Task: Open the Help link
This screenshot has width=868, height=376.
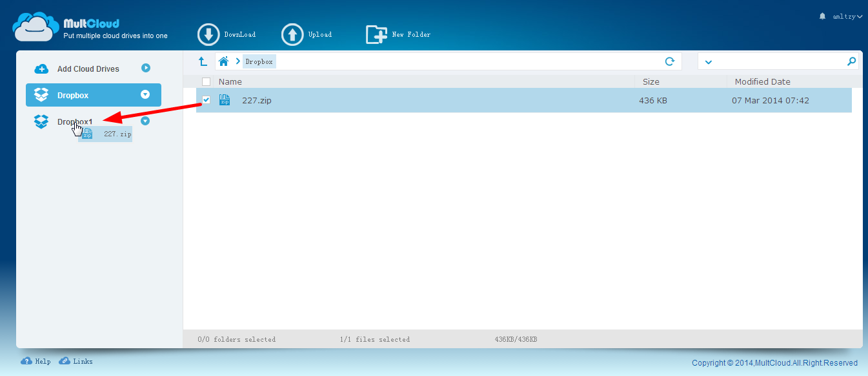Action: [x=36, y=361]
